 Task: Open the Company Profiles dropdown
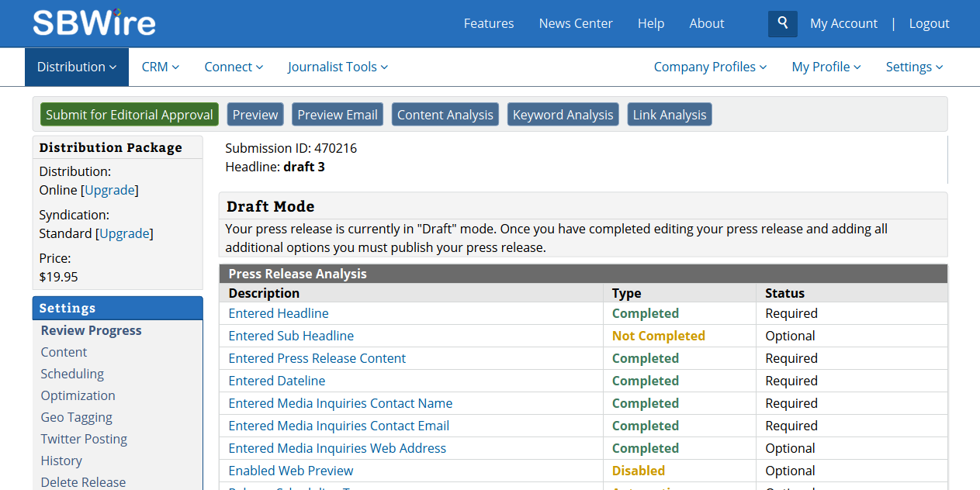pos(710,67)
